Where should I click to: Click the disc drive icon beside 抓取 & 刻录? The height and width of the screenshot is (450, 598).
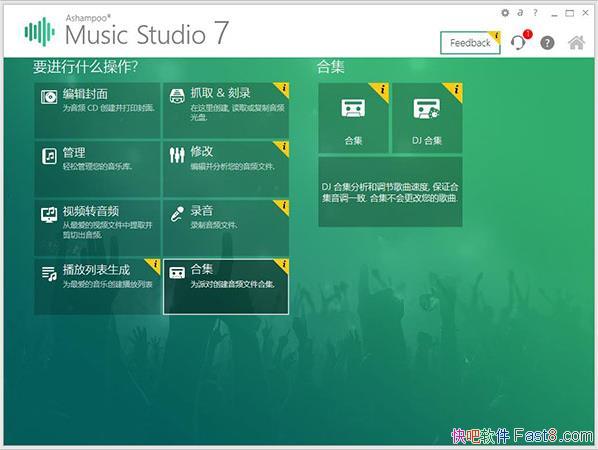tap(177, 96)
